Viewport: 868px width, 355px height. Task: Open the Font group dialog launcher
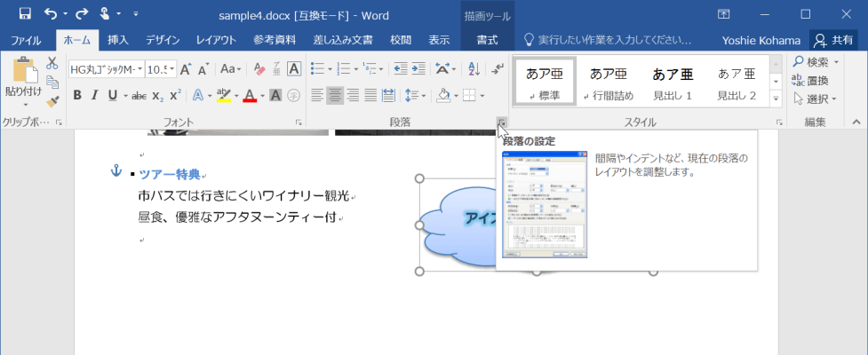(x=299, y=122)
